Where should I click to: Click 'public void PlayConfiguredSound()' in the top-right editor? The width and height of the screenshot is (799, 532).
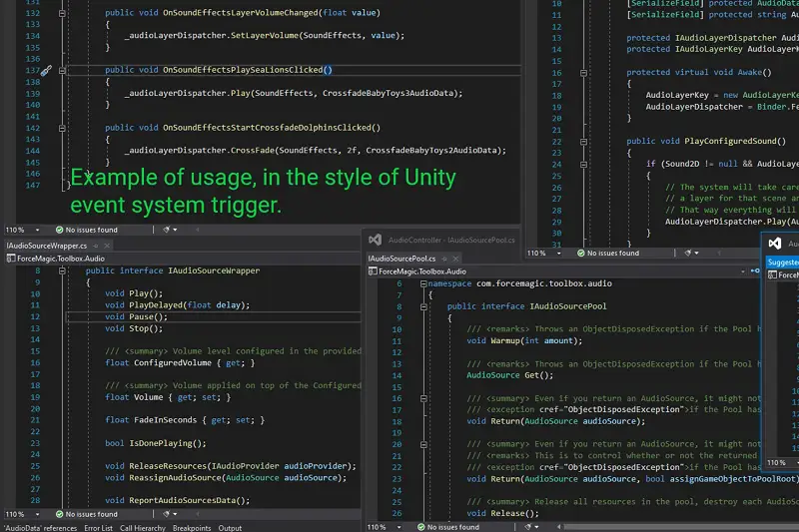706,141
